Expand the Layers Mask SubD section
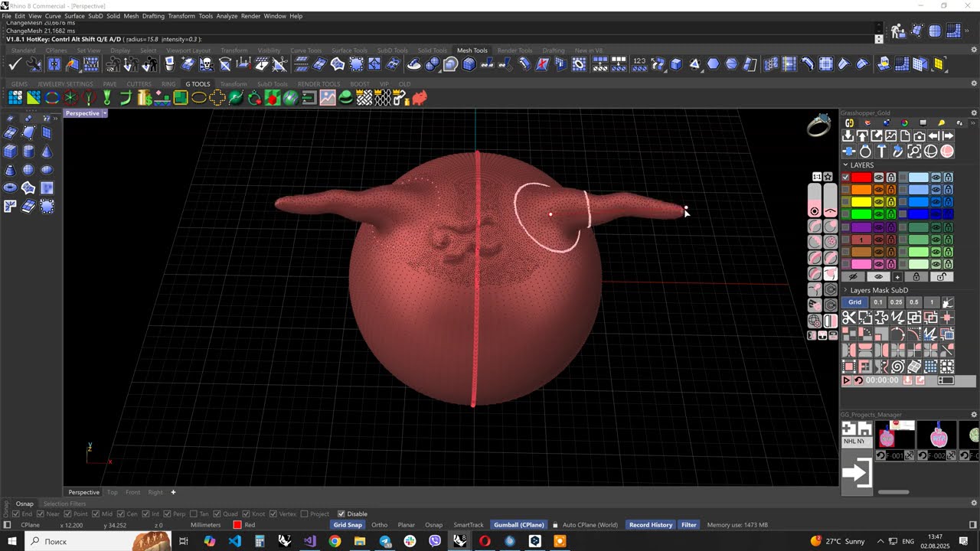Image resolution: width=980 pixels, height=551 pixels. (x=846, y=290)
